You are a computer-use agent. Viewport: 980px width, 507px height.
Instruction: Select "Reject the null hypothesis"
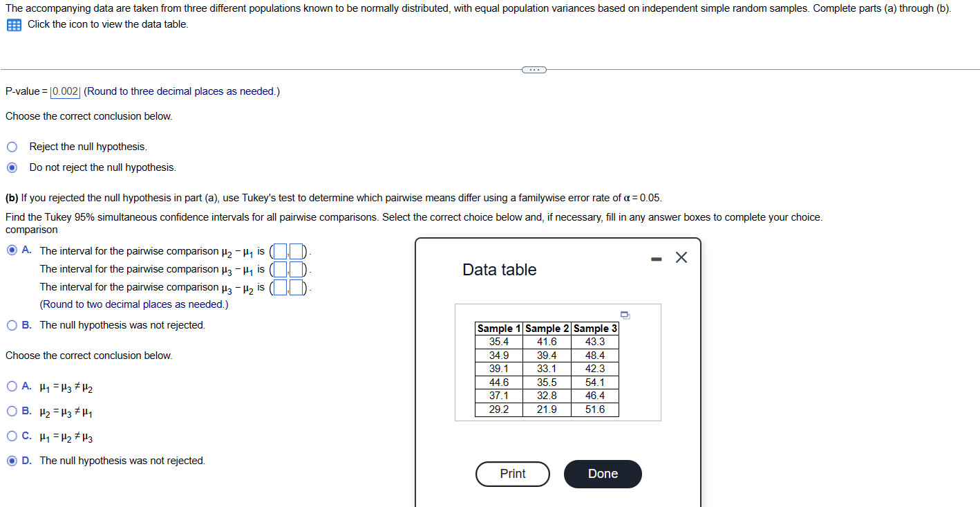11,146
